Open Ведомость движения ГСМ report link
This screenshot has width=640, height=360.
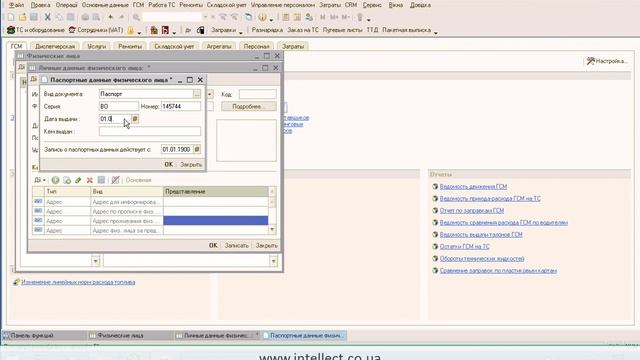473,187
